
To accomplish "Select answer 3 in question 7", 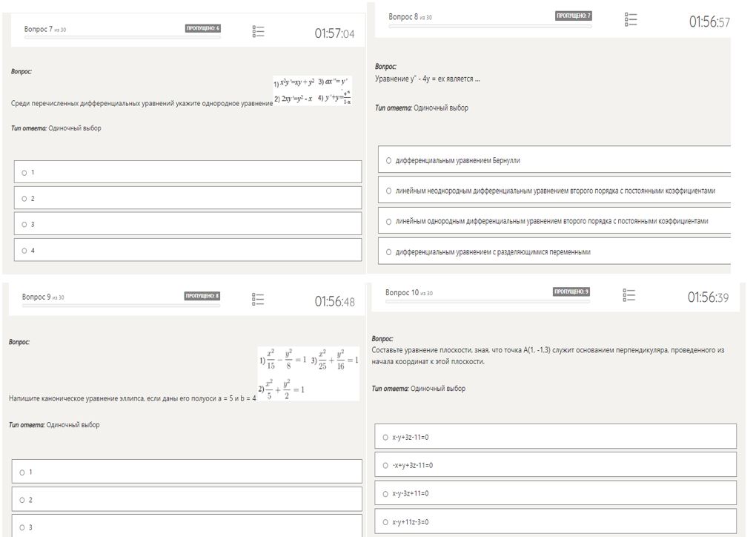I will pyautogui.click(x=188, y=224).
